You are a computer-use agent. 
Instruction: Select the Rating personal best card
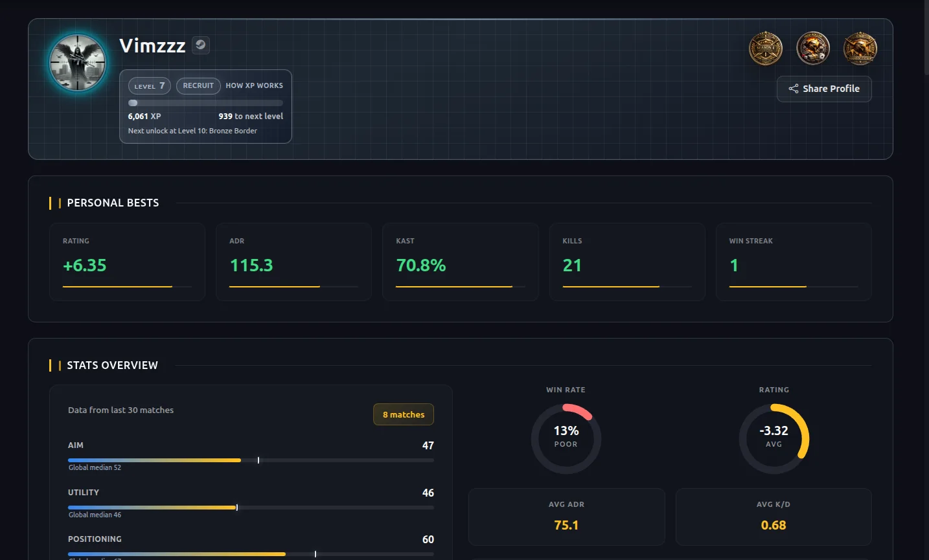coord(127,262)
